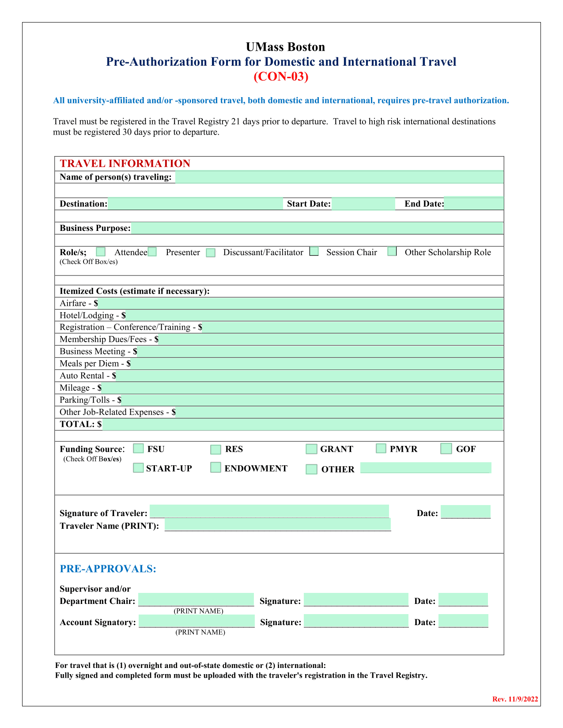
Task: Click the Name of person(s) traveling field
Action: point(339,177)
